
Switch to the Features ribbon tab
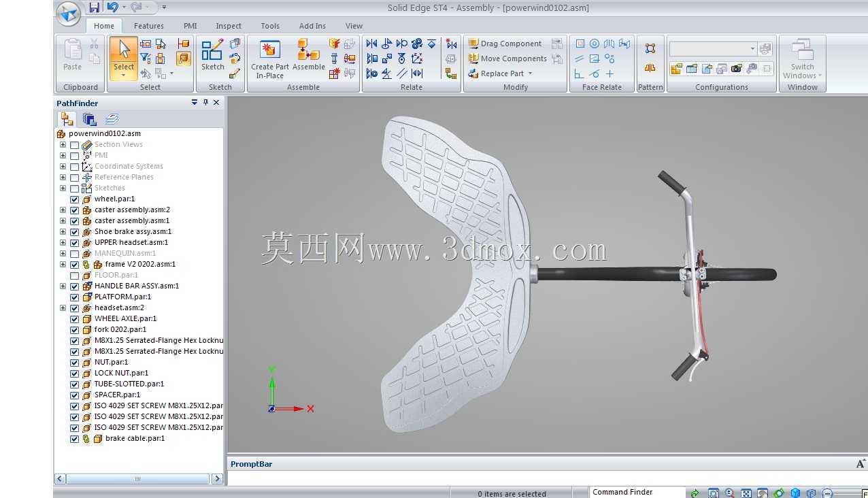pos(148,26)
